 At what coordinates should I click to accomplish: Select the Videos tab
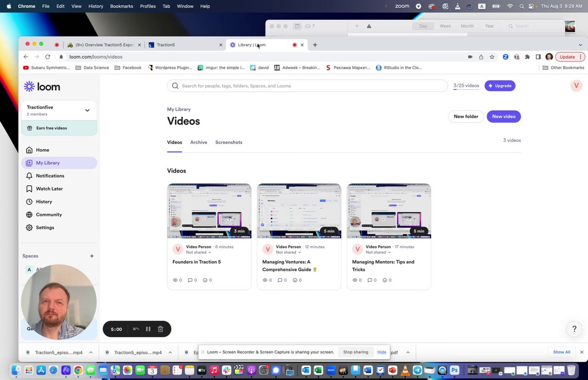175,142
